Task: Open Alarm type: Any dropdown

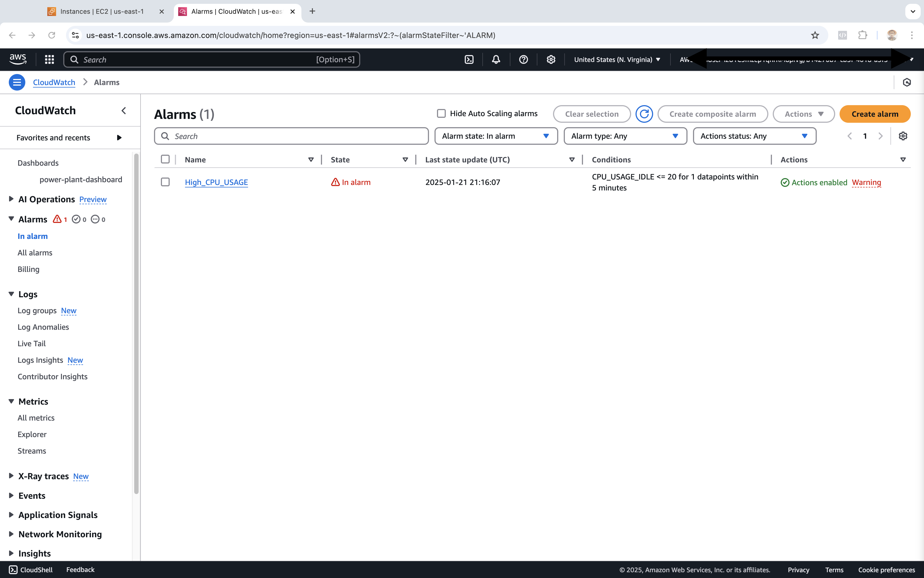Action: [x=625, y=136]
